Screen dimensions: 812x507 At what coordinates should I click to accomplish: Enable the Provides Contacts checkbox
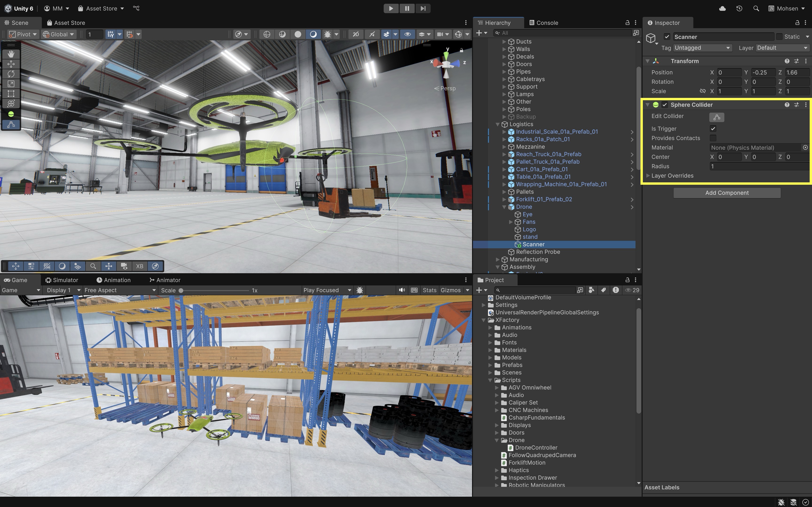pos(713,138)
